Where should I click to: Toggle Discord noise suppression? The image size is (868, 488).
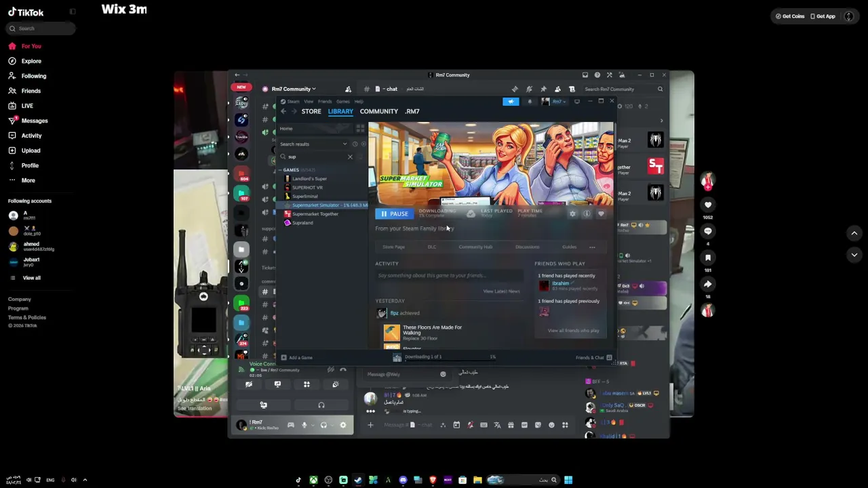[x=330, y=369]
